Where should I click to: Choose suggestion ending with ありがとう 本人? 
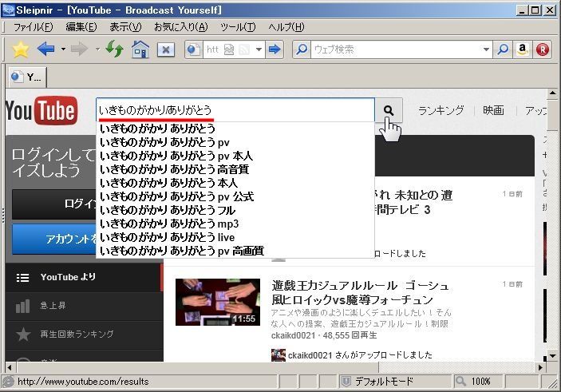(x=235, y=183)
